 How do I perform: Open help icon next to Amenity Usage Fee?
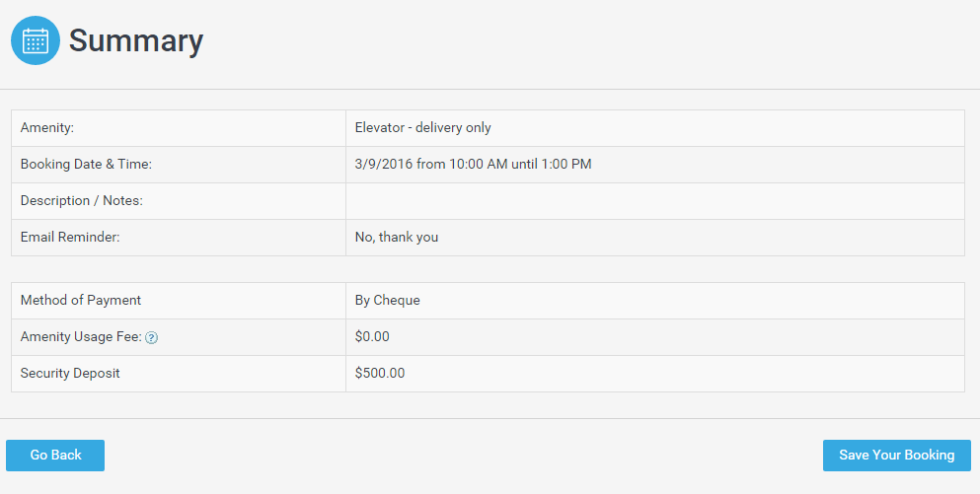pyautogui.click(x=152, y=337)
